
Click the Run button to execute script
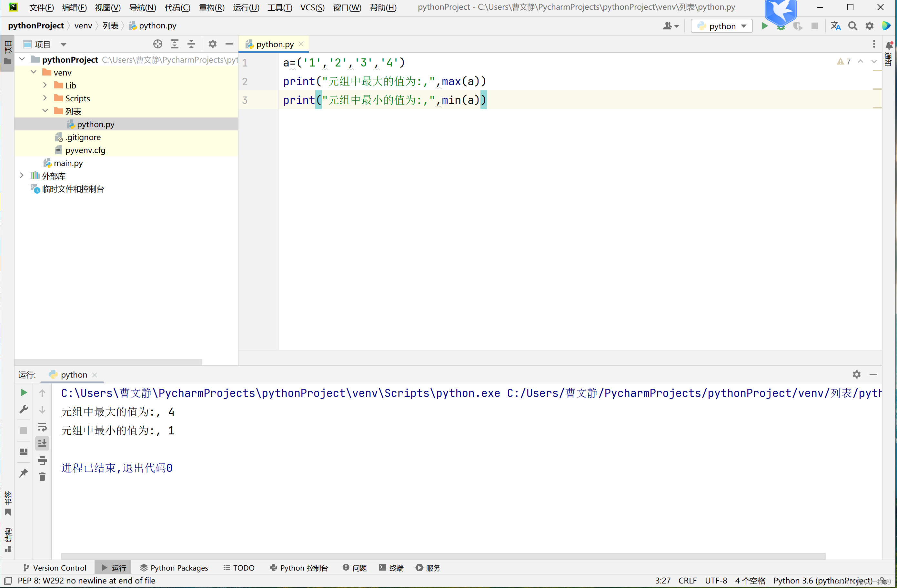tap(762, 26)
